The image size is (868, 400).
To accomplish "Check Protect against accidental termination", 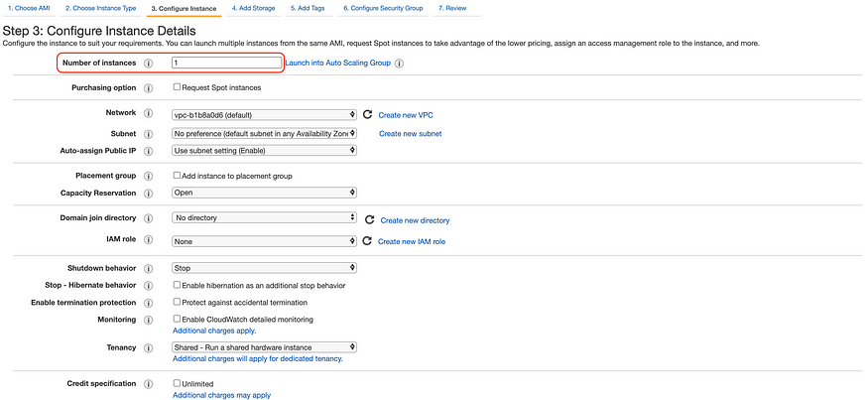I will click(177, 302).
